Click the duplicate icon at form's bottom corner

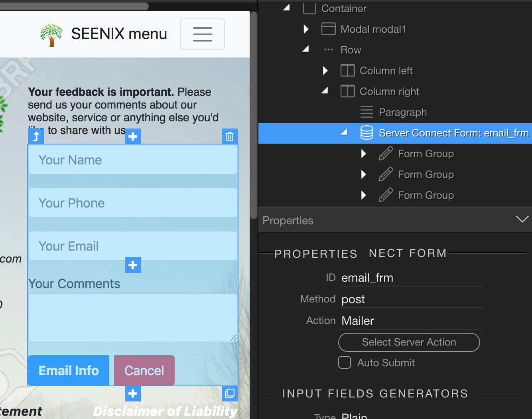[230, 393]
